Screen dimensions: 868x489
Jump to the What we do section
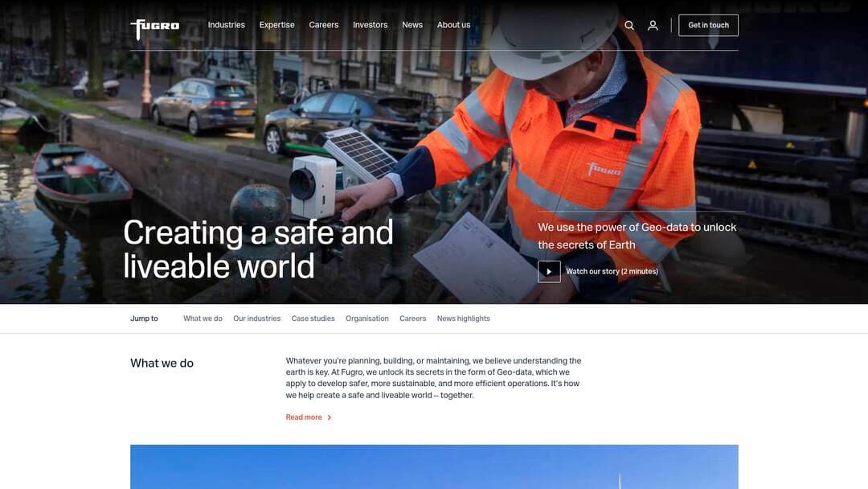(x=203, y=318)
